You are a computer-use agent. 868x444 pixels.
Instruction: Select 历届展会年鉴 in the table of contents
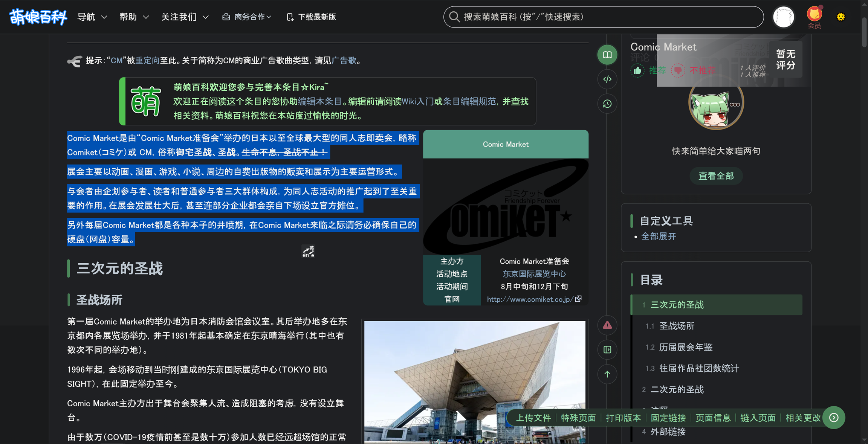(x=686, y=347)
